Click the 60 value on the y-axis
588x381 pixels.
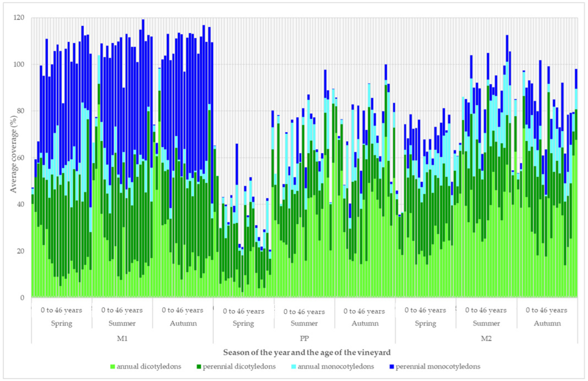(x=21, y=157)
